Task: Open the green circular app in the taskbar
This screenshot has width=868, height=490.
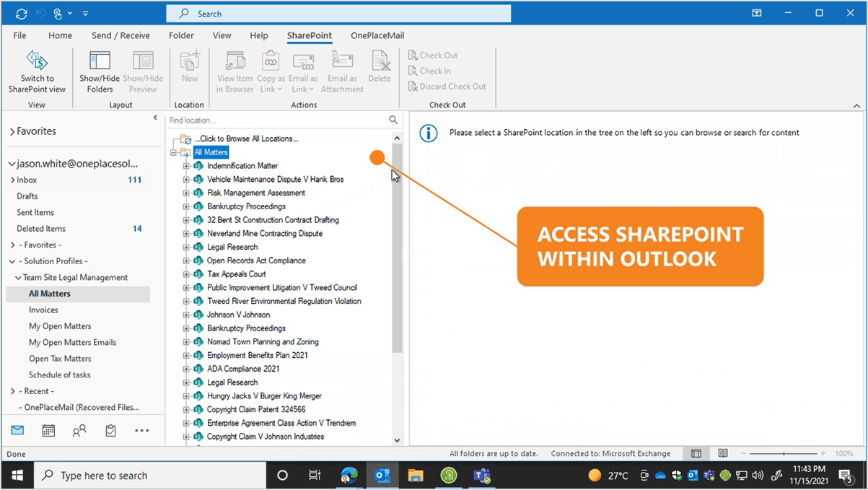Action: coord(448,475)
